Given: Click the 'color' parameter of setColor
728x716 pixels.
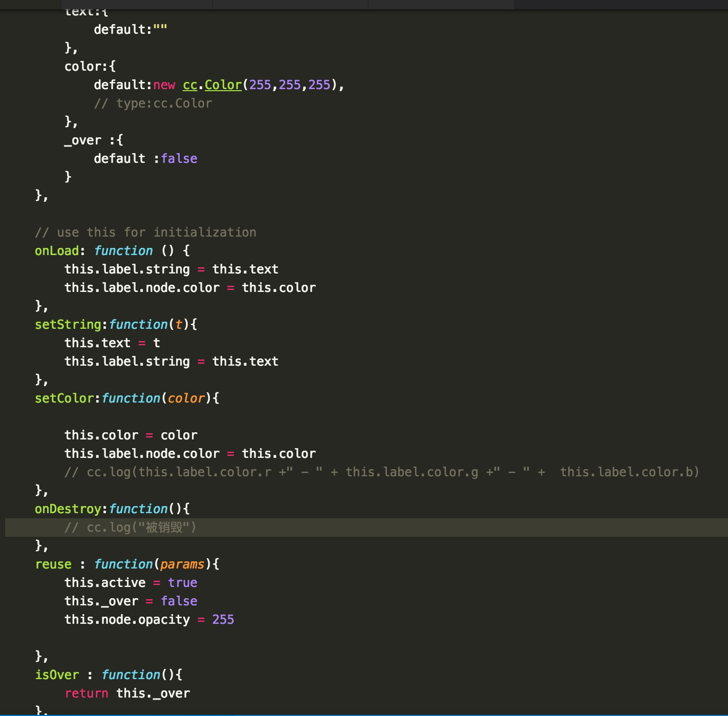Looking at the screenshot, I should pos(186,398).
